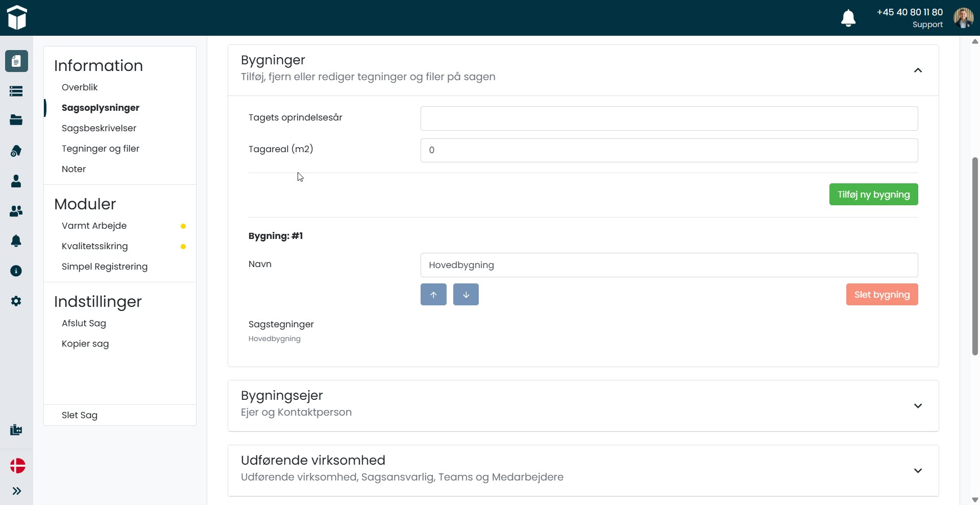The width and height of the screenshot is (980, 505).
Task: Select the team members icon in sidebar
Action: pos(16,211)
